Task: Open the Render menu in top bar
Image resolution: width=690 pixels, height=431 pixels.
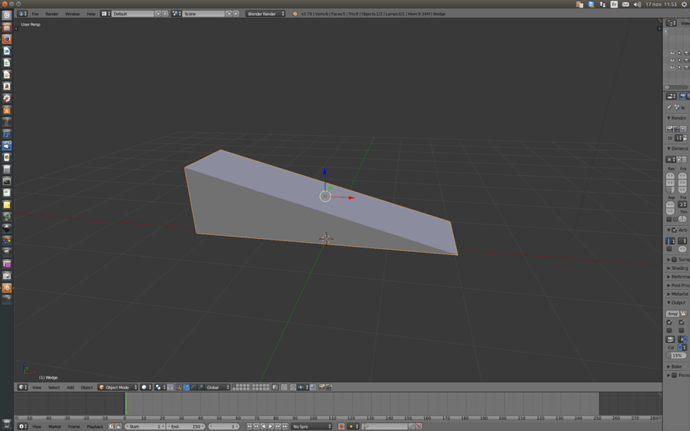Action: click(52, 14)
